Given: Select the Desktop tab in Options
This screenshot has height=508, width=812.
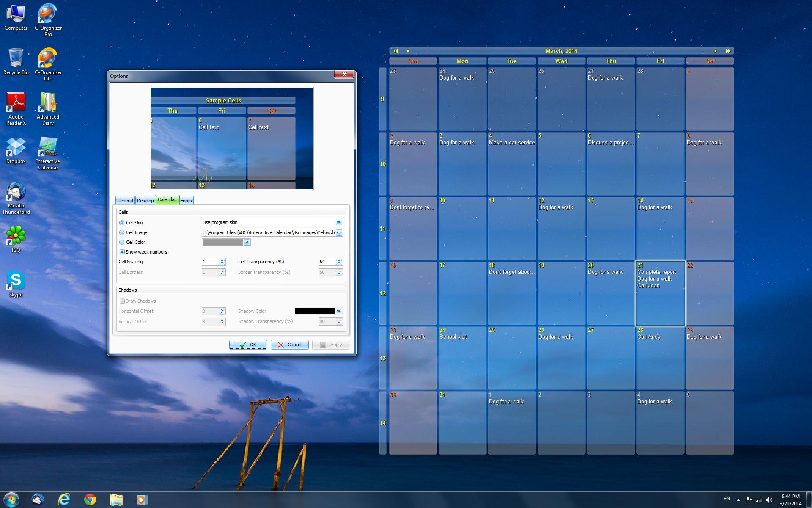Looking at the screenshot, I should pyautogui.click(x=145, y=200).
